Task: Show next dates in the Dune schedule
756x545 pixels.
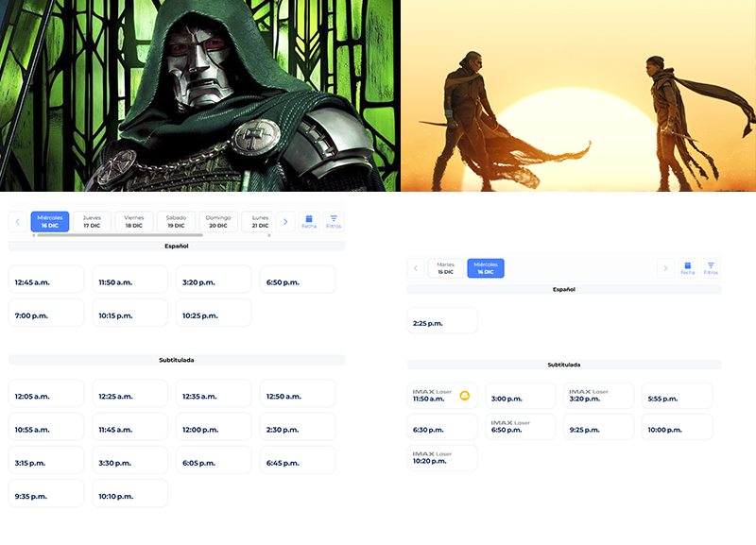Action: point(666,268)
